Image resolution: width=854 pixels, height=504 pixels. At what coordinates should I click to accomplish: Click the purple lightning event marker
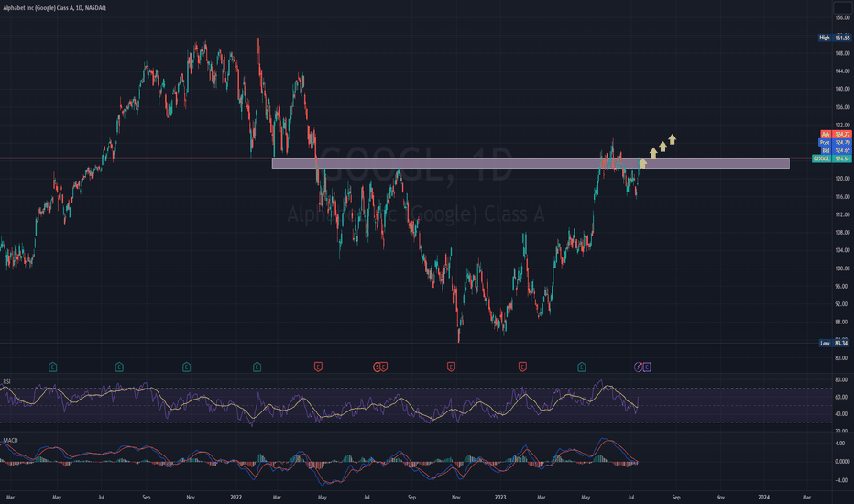pos(639,367)
